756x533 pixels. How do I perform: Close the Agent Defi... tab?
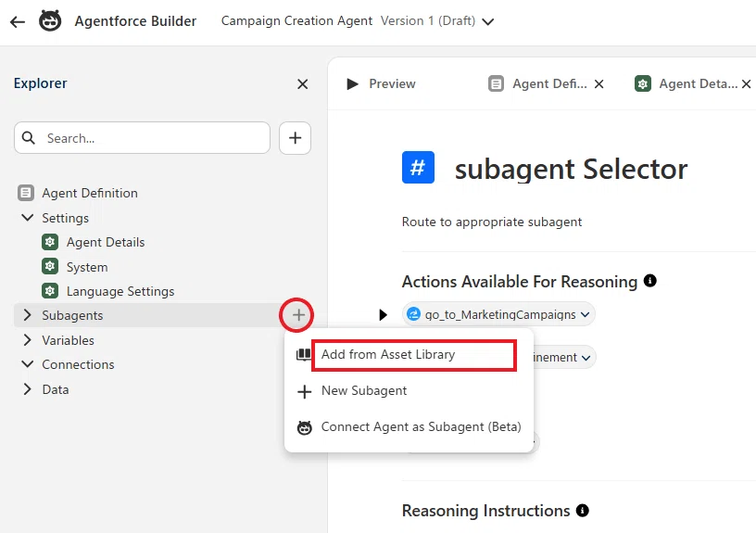(x=598, y=84)
